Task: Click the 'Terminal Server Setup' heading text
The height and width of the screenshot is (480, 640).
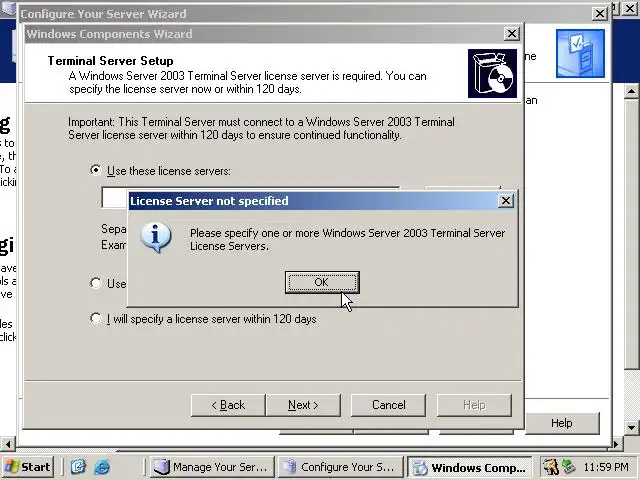Action: point(111,61)
